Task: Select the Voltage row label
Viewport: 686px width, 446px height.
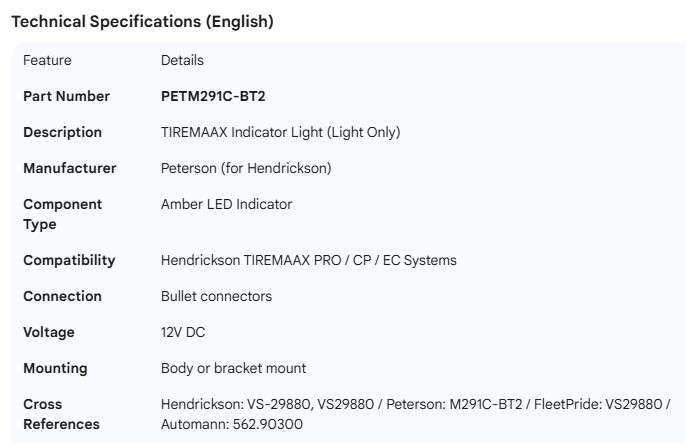Action: [x=49, y=332]
